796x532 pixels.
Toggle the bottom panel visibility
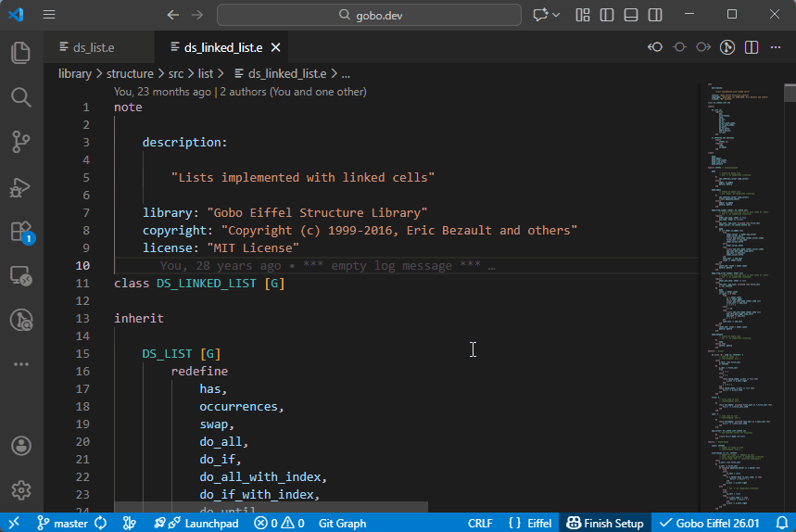click(631, 15)
